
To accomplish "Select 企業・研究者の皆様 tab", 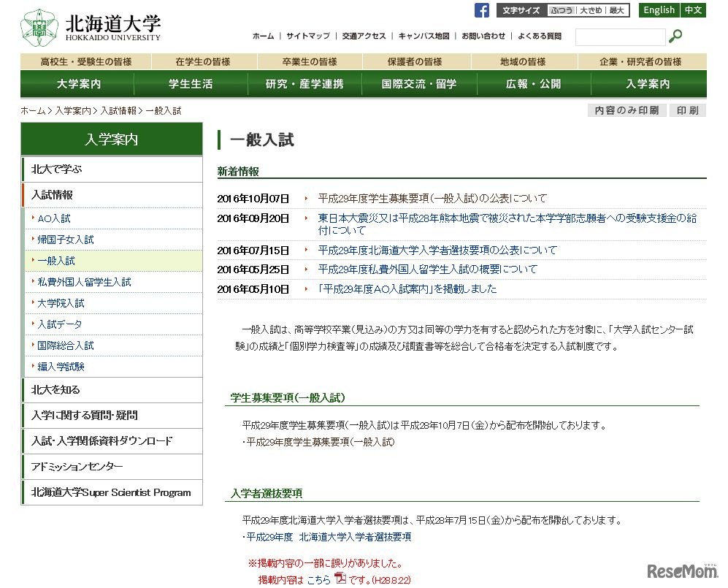I will (x=640, y=61).
